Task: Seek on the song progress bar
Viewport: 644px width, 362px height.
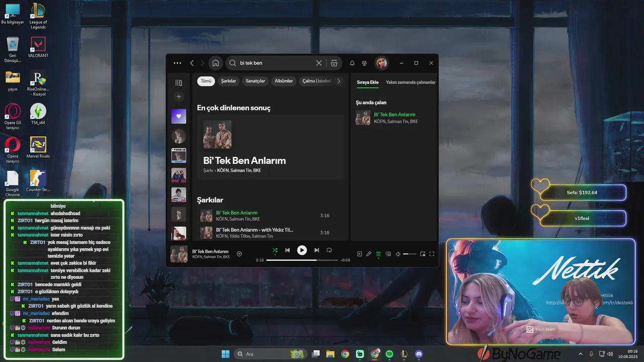Action: (302, 260)
